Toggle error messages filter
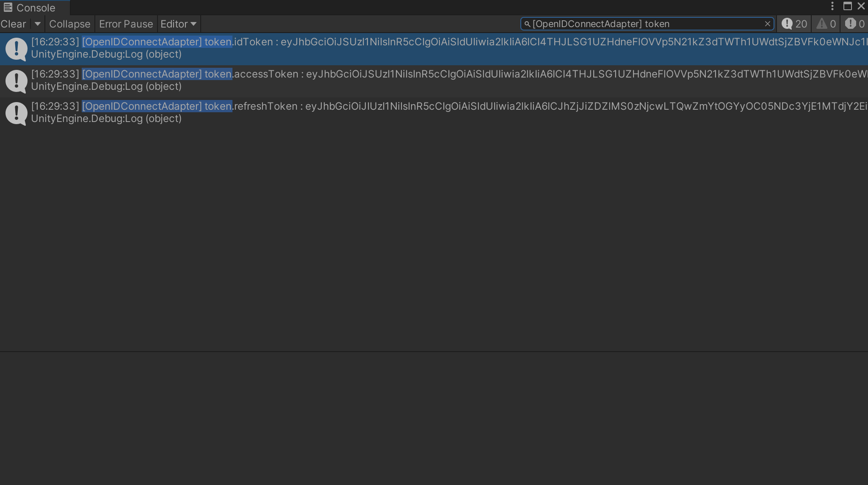Screen dimensions: 868x485 click(855, 24)
